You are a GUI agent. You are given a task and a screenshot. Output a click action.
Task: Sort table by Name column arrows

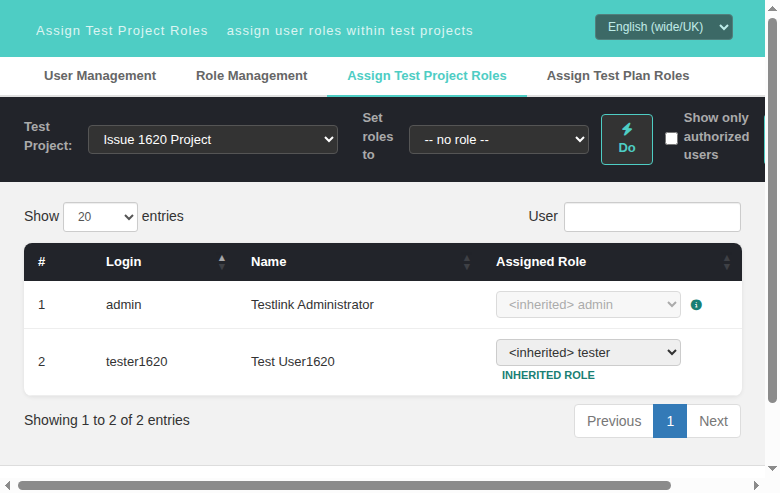pos(467,262)
